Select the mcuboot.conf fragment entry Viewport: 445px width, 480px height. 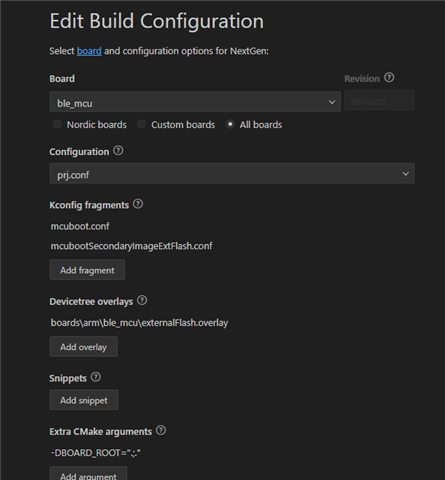pyautogui.click(x=80, y=226)
